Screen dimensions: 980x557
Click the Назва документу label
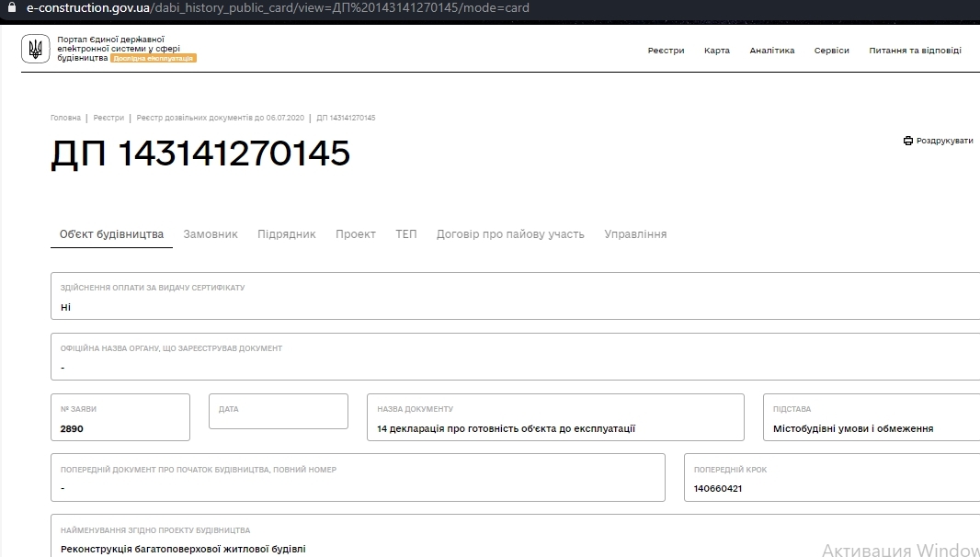(415, 409)
